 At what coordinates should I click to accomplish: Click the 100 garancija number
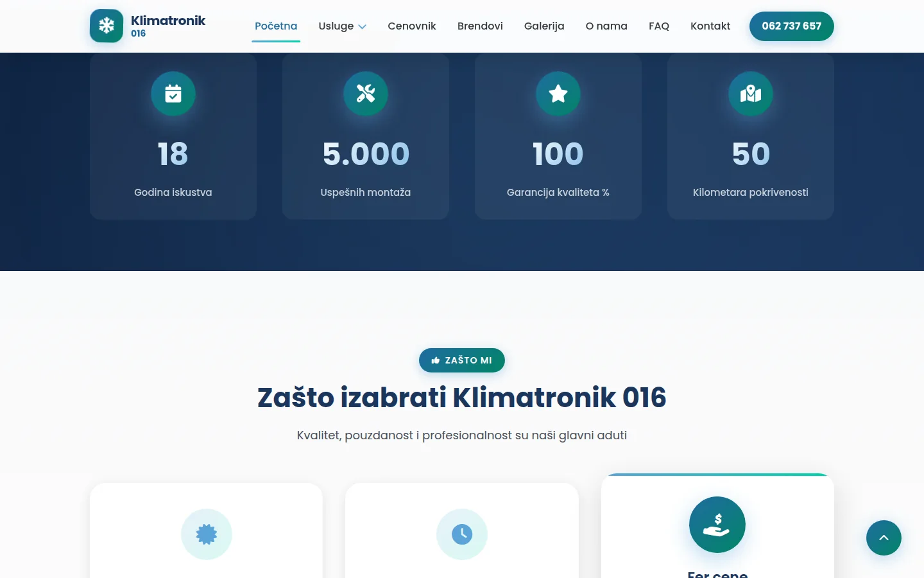coord(558,154)
